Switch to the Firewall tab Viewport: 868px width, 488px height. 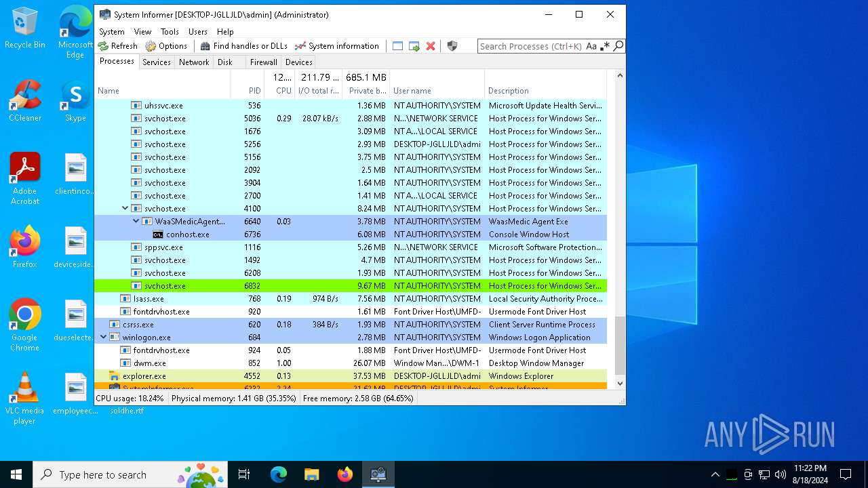[263, 62]
